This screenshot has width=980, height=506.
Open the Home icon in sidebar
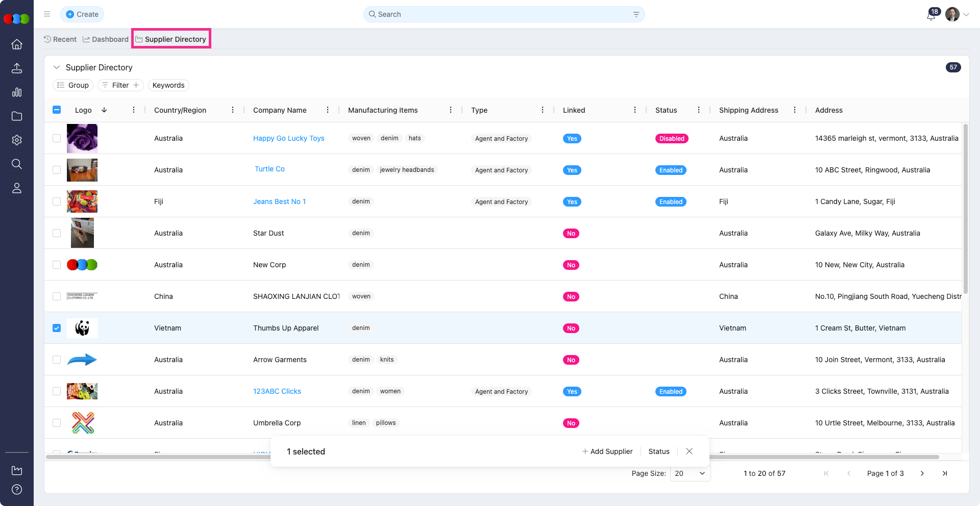tap(17, 44)
